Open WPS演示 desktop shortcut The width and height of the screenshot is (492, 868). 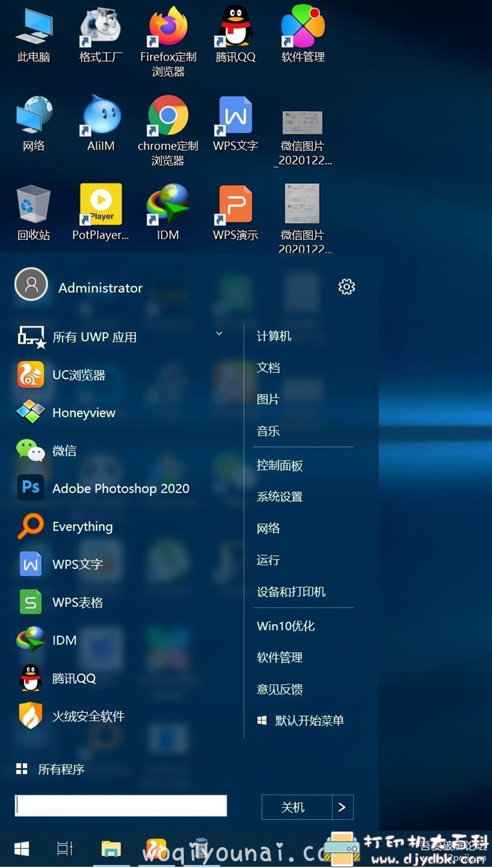(x=236, y=214)
